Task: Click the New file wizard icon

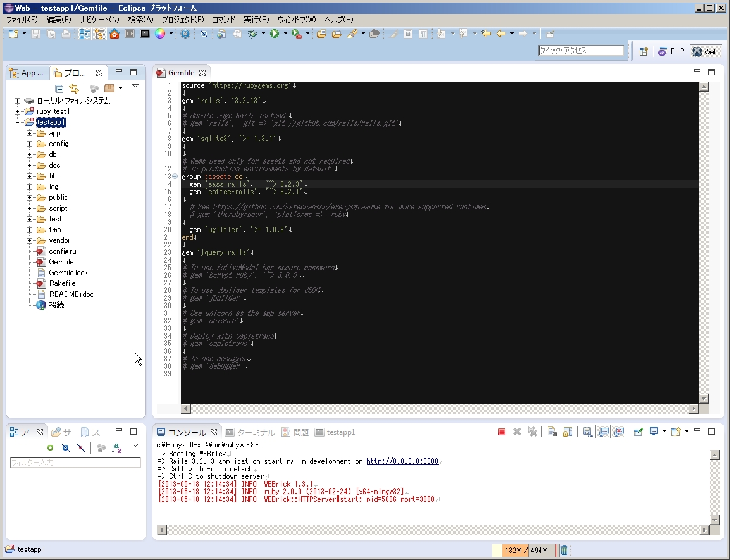Action: 13,34
